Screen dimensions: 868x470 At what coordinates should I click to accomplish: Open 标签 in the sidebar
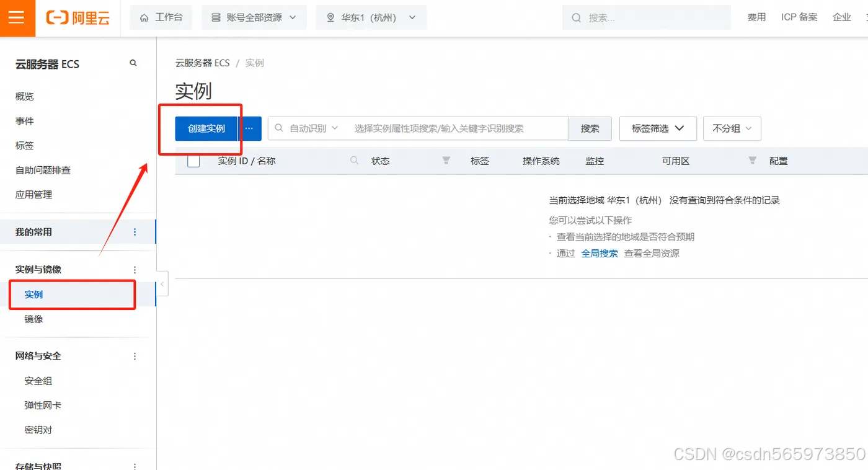pyautogui.click(x=25, y=146)
